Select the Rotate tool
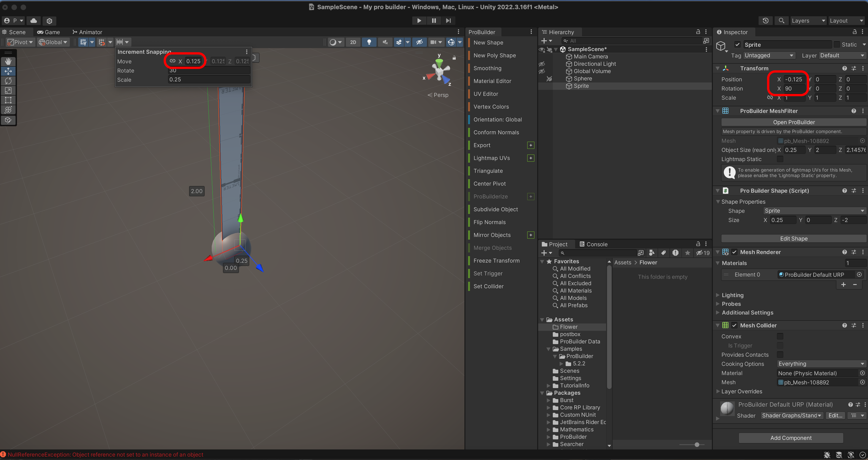Screen dimensions: 868x460 coord(8,81)
